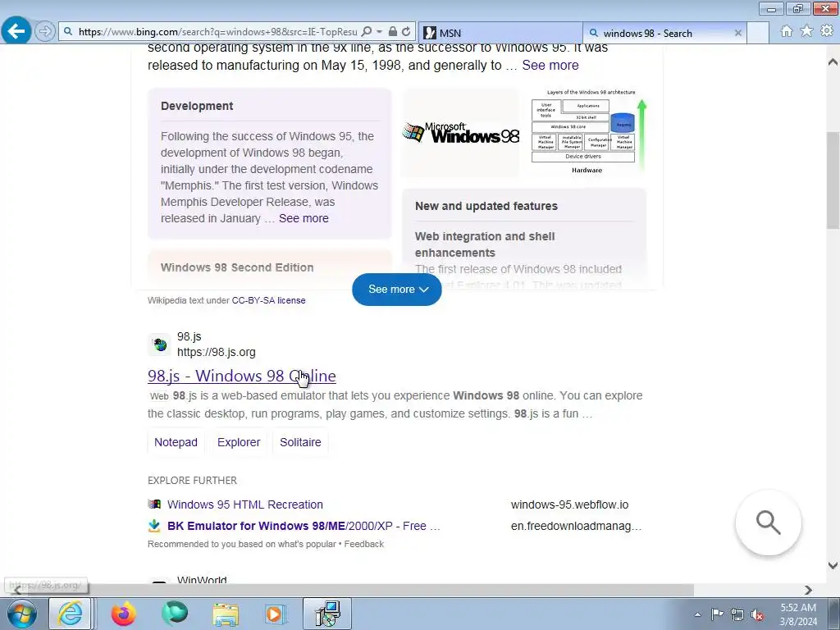Click the floating round search magnifier button
This screenshot has width=840, height=630.
click(x=768, y=523)
